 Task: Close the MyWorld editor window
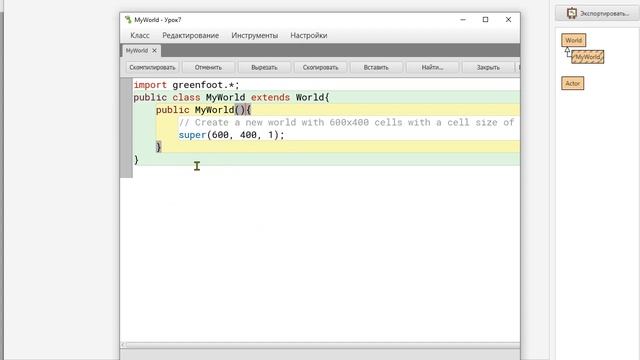(508, 20)
